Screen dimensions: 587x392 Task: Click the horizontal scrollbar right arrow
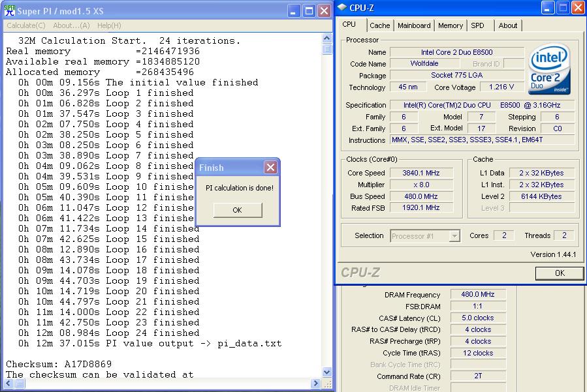pyautogui.click(x=315, y=383)
